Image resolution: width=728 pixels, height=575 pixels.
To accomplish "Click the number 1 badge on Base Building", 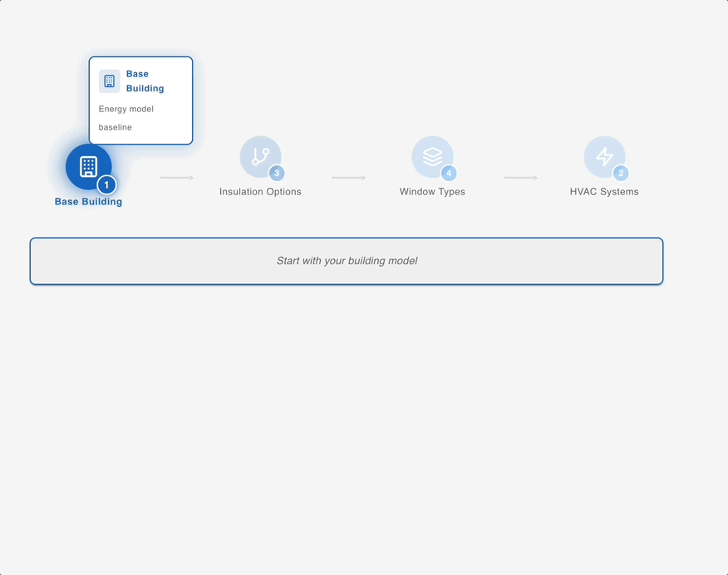I will [106, 184].
